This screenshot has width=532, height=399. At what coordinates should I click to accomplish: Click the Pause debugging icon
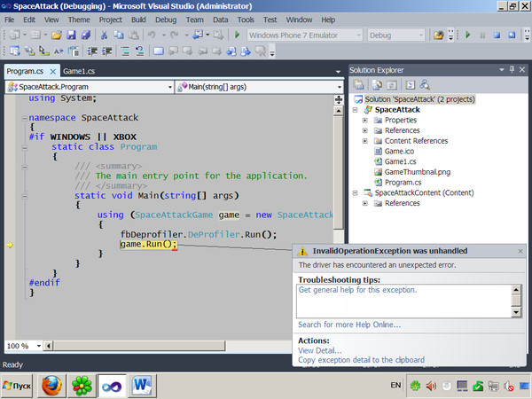coord(484,35)
